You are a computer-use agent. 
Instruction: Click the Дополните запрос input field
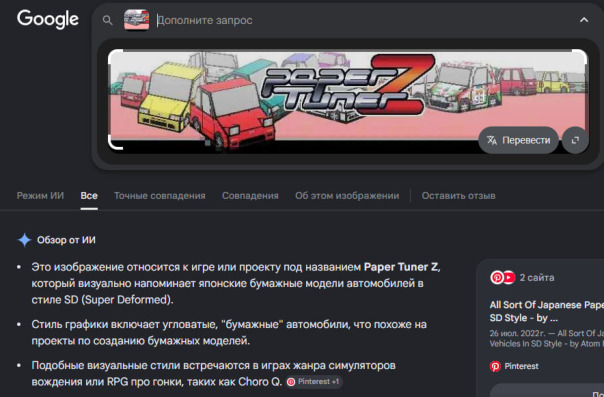coord(362,20)
